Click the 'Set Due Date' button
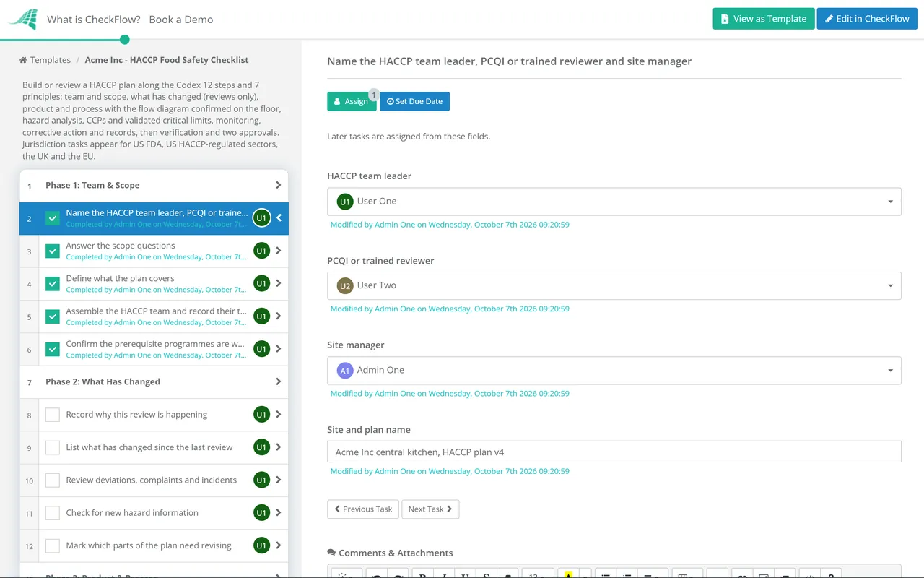The image size is (924, 578). click(x=414, y=101)
